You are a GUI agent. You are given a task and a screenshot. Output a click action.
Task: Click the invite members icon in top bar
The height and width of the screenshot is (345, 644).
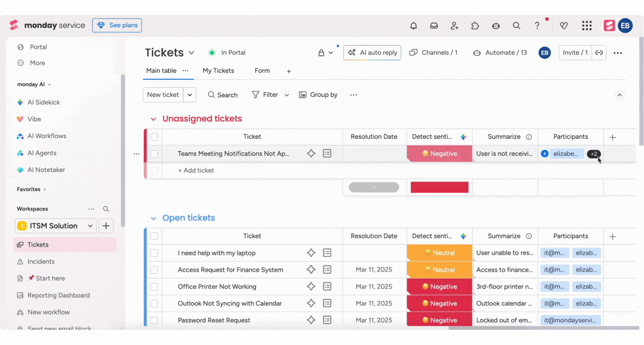click(454, 26)
